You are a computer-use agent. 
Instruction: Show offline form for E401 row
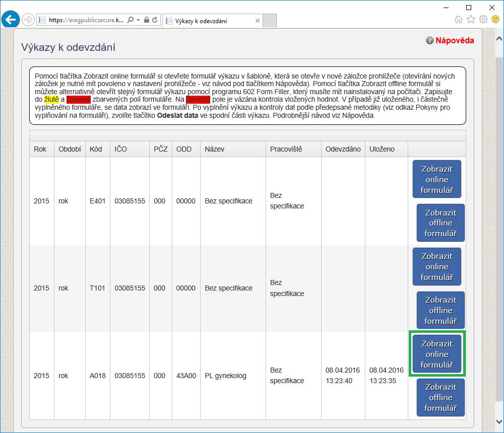pyautogui.click(x=440, y=223)
